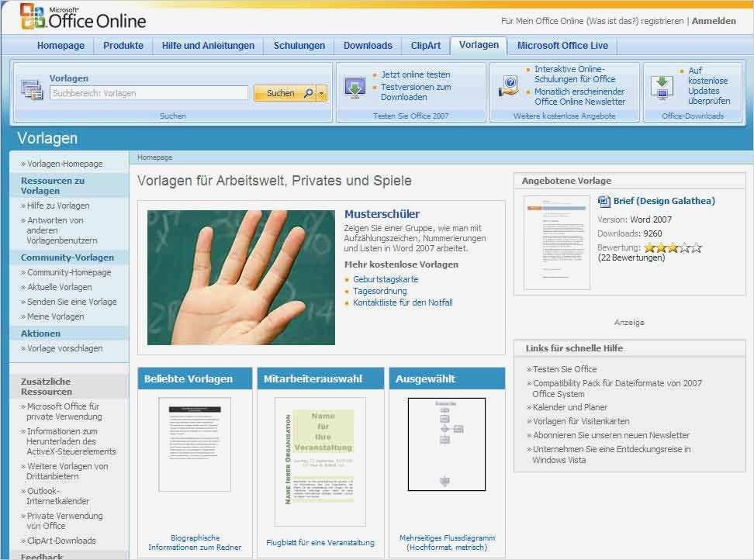
Task: Click the Mitarbeiterauswahl header
Action: coord(320,379)
